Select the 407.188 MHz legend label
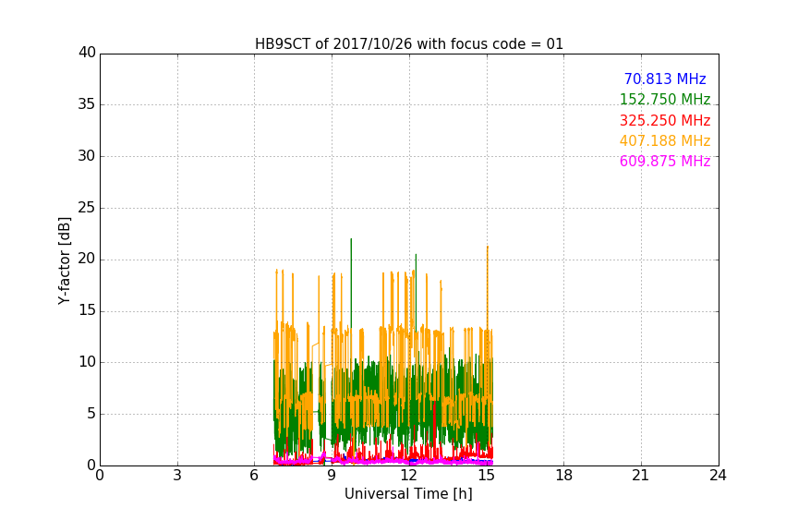The image size is (798, 532). (x=665, y=141)
